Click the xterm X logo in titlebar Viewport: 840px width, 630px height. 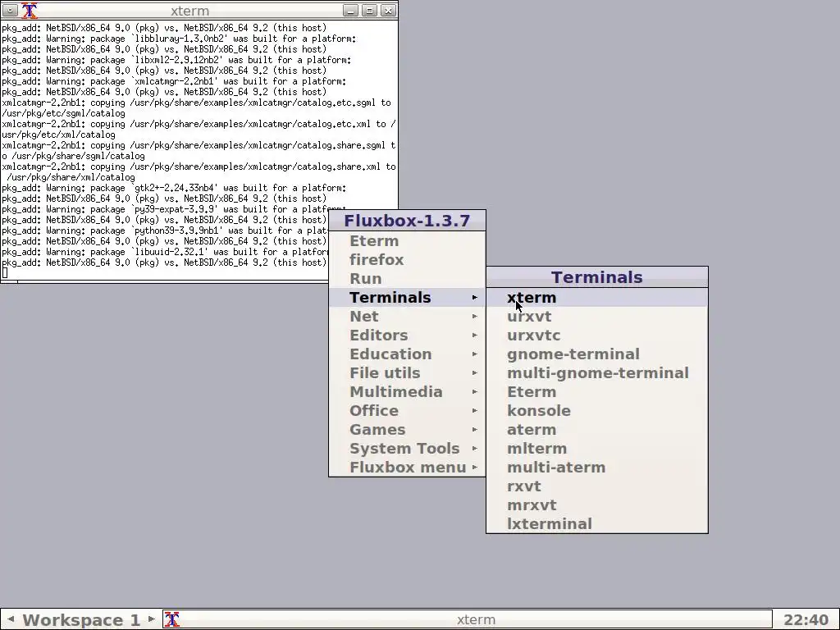pos(30,10)
